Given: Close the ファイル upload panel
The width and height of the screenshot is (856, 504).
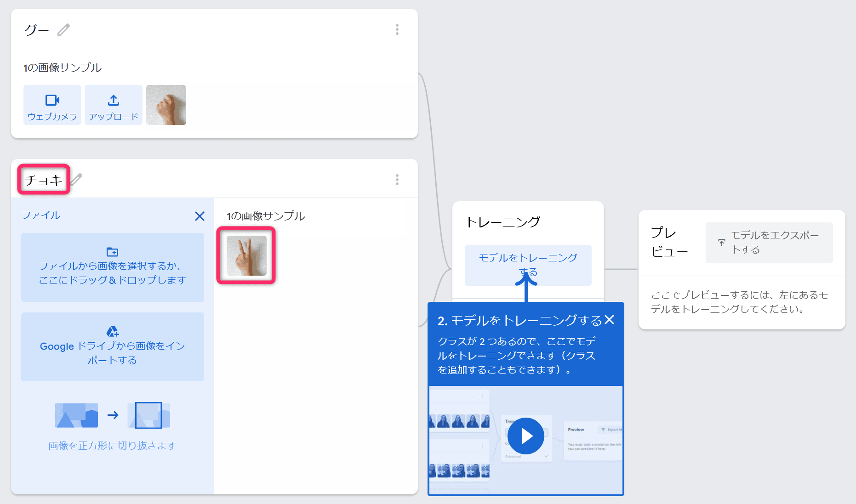Looking at the screenshot, I should 200,216.
